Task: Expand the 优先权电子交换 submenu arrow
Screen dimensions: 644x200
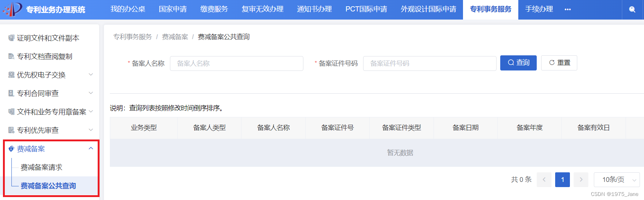Action: click(x=91, y=75)
